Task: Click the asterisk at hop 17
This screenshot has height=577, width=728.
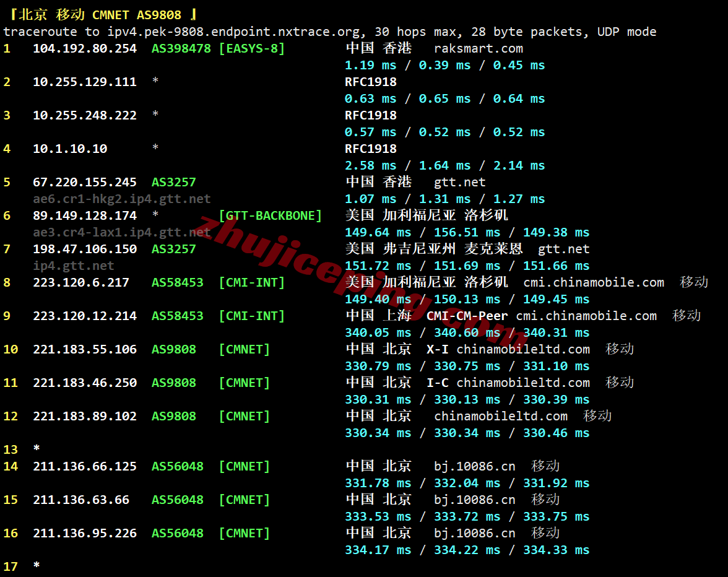Action: pyautogui.click(x=37, y=565)
